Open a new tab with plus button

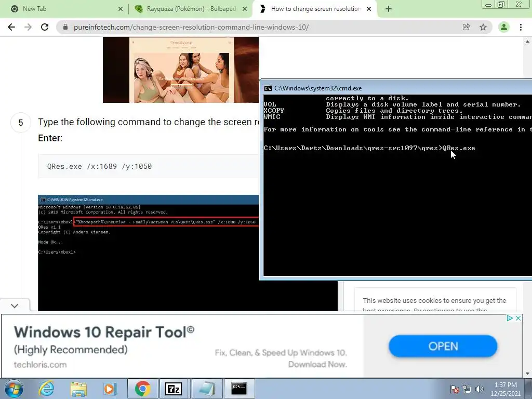(x=389, y=9)
